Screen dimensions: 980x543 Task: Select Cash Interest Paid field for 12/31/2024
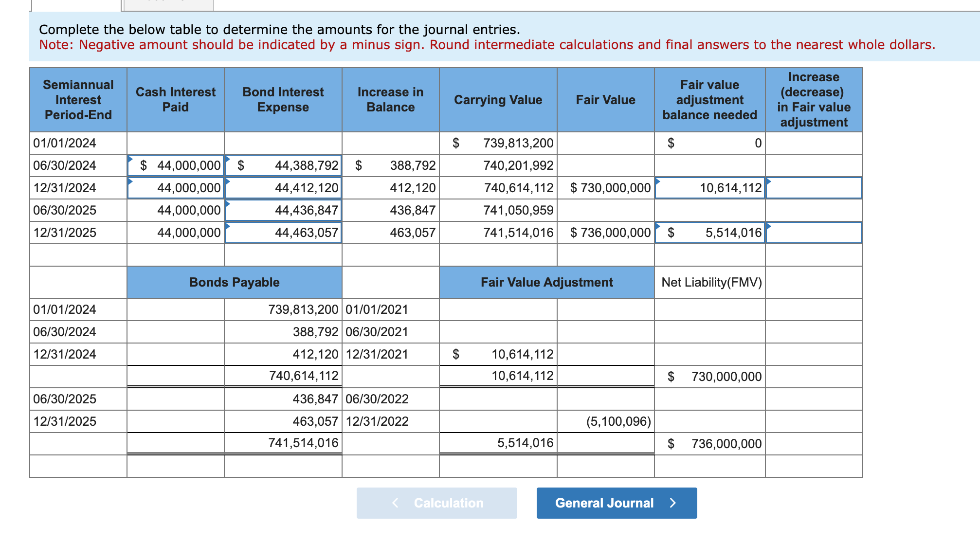tap(176, 188)
